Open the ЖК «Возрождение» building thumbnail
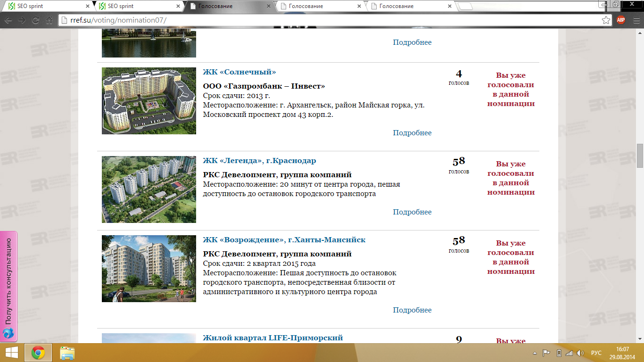Viewport: 644px width, 362px height. pyautogui.click(x=149, y=269)
